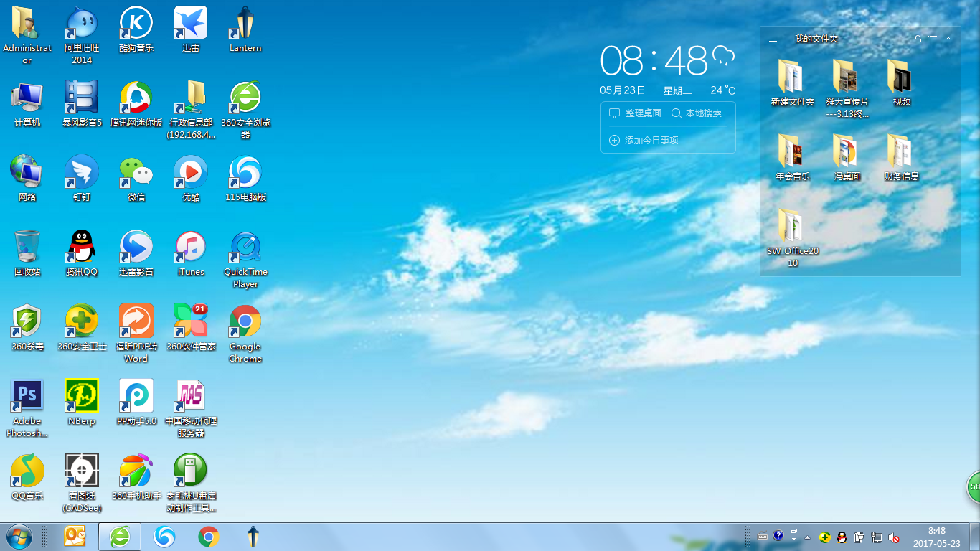Open the WeChat (微信) desktop icon
This screenshot has height=551, width=980.
(x=136, y=172)
